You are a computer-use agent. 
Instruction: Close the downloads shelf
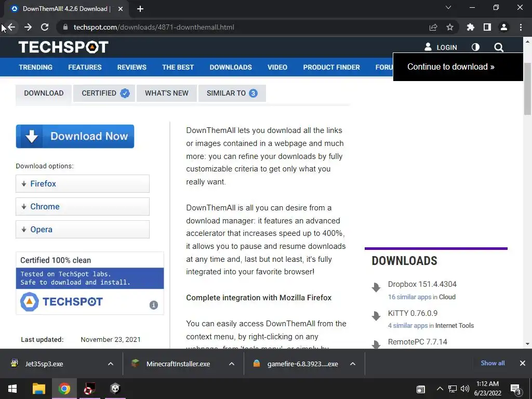point(523,363)
